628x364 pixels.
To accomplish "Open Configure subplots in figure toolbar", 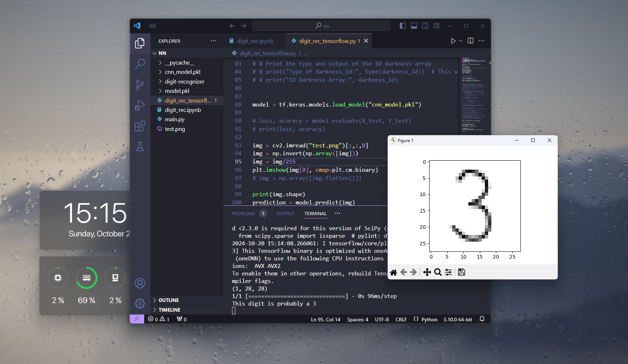I will (448, 272).
